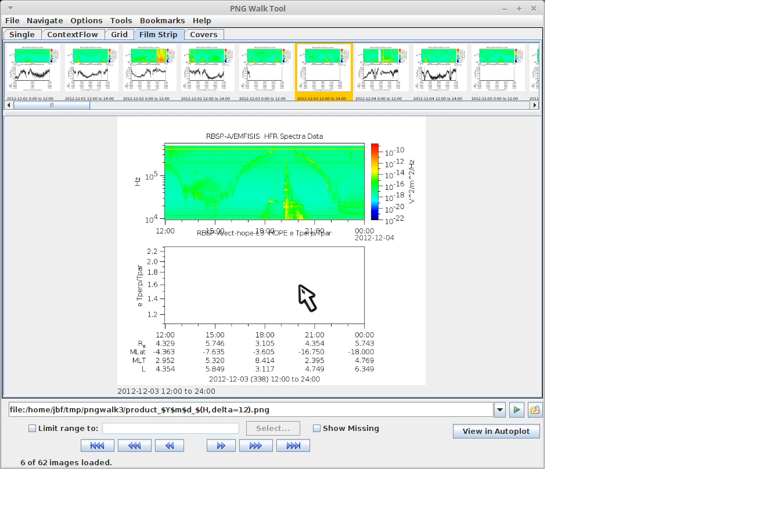781x532 pixels.
Task: Jump to the first image button
Action: 97,445
